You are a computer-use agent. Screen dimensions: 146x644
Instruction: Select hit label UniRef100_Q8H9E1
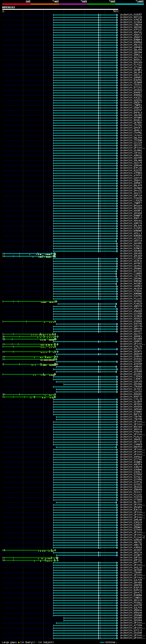tap(131, 337)
